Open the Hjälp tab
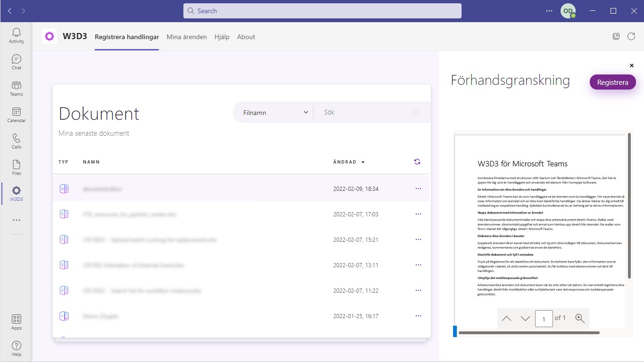The image size is (644, 362). [x=222, y=37]
